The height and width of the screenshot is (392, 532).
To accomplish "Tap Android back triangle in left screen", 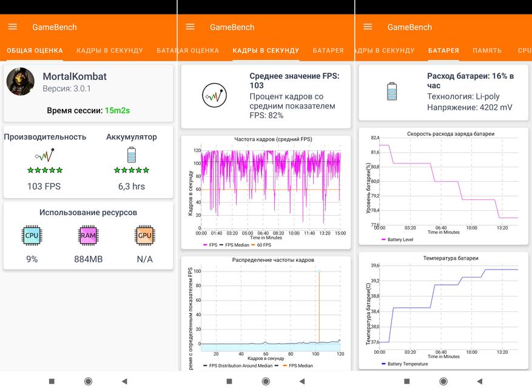I will point(124,382).
